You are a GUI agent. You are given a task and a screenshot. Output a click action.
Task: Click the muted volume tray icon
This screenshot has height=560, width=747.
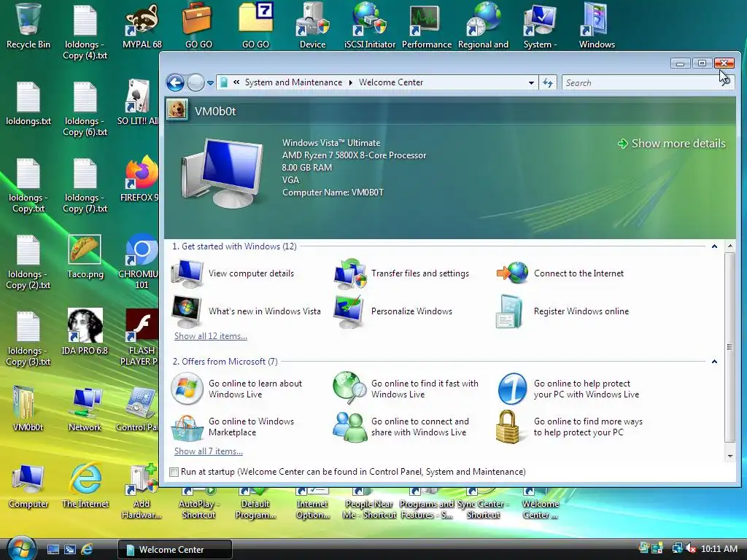coord(691,548)
